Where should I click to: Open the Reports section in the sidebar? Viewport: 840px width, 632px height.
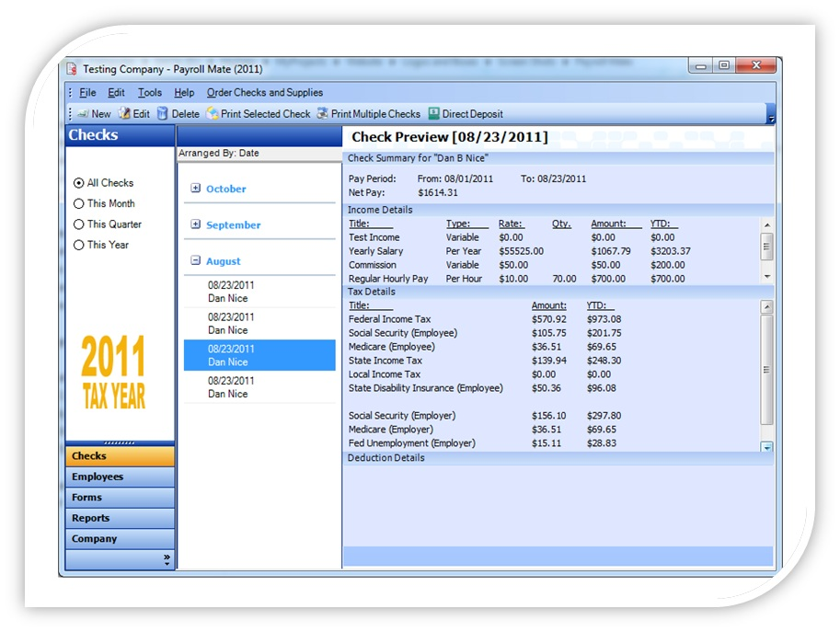click(x=119, y=515)
